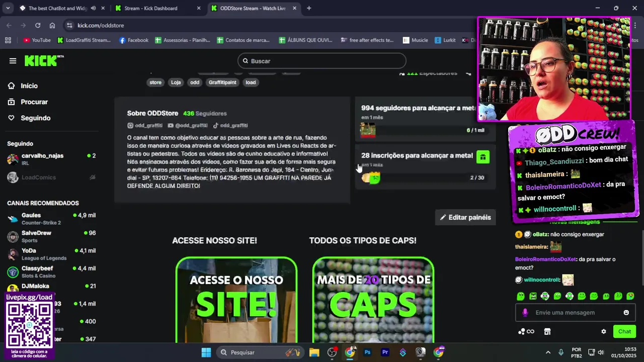Viewport: 644px width, 362px height.
Task: Click the green Chat send button
Action: 624,331
